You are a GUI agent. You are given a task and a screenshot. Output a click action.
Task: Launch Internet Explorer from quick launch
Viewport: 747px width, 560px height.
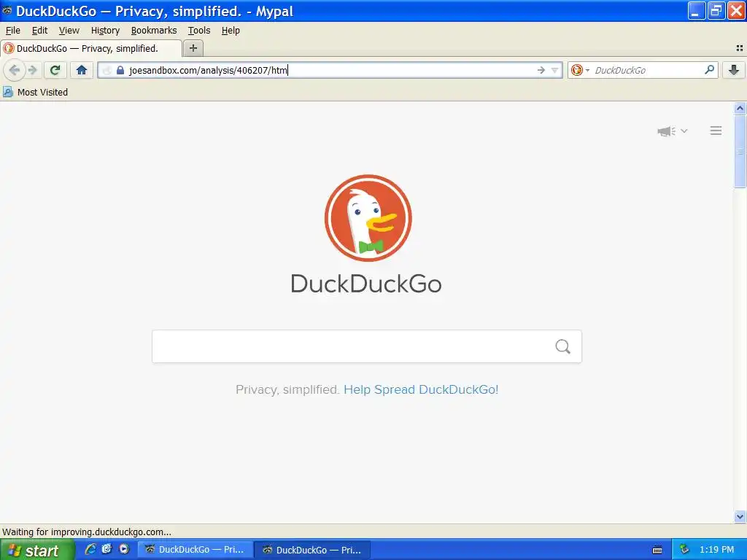[x=90, y=549]
